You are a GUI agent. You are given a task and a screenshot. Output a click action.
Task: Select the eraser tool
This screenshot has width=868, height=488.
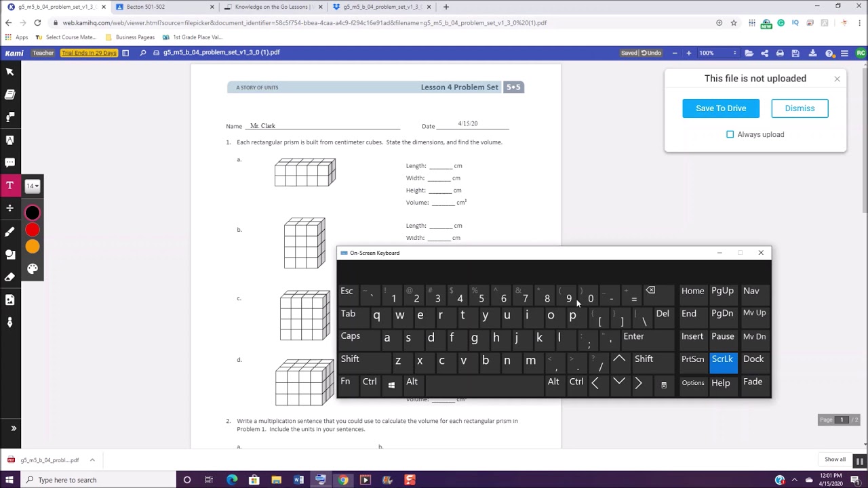(10, 277)
